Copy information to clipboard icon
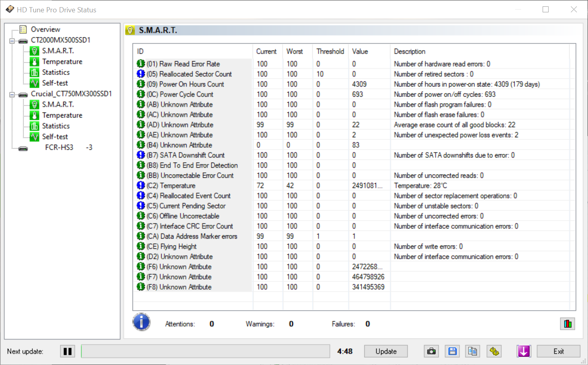This screenshot has height=365, width=588. point(473,351)
